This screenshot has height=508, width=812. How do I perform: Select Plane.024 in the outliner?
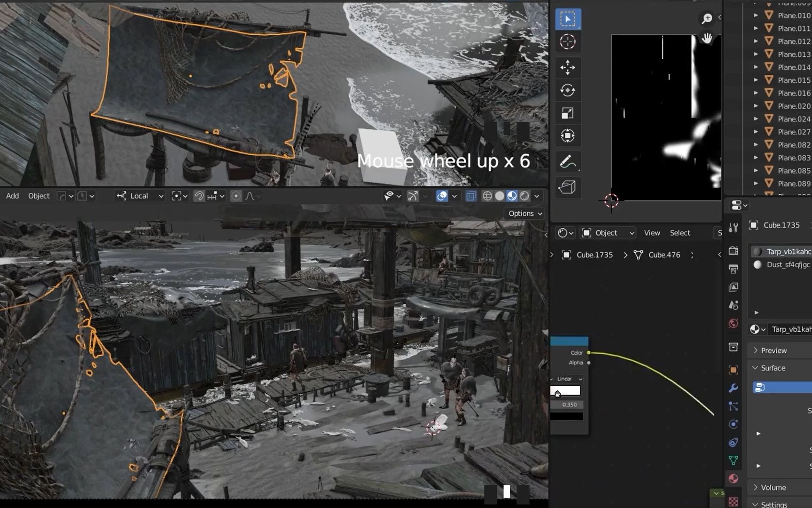pyautogui.click(x=794, y=119)
